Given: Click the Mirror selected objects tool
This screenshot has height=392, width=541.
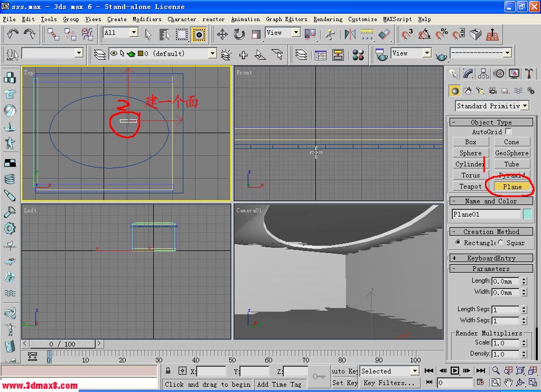Looking at the screenshot, I should point(350,34).
